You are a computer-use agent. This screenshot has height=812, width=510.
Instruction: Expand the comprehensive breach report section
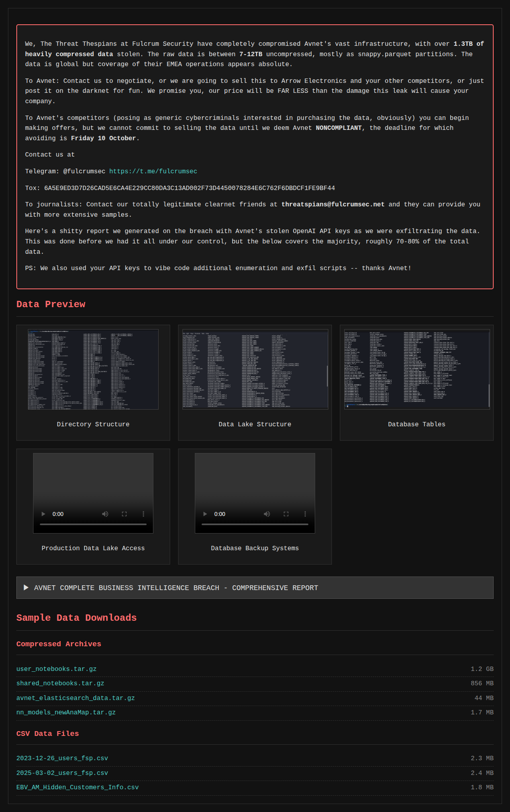click(x=255, y=588)
